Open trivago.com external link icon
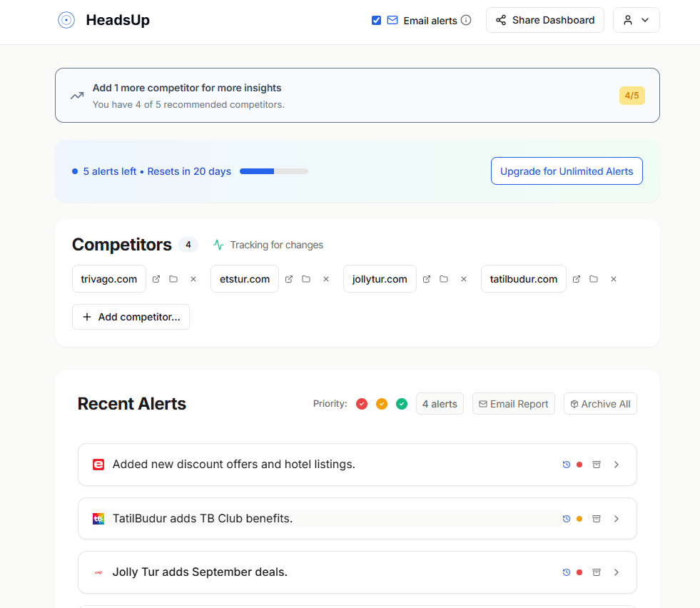 156,279
